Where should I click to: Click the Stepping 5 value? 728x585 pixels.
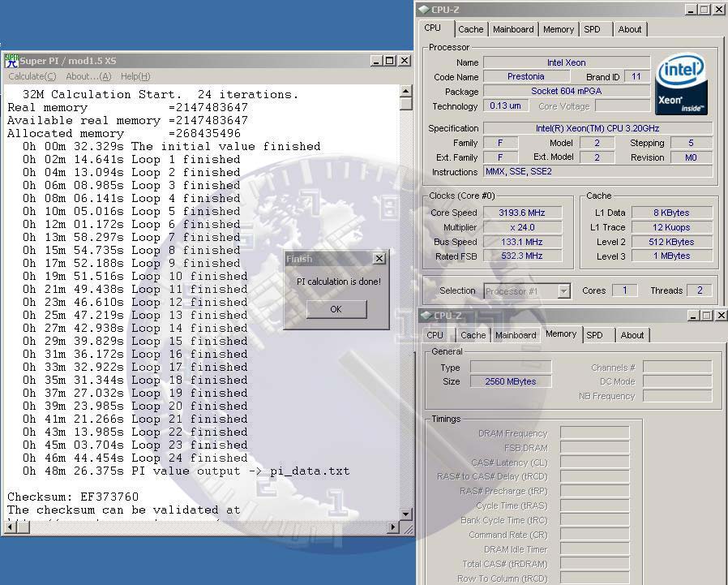[692, 143]
